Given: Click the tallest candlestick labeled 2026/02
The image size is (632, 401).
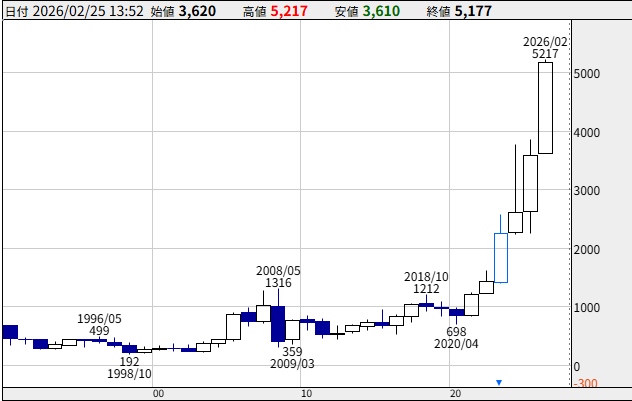Looking at the screenshot, I should click(x=545, y=108).
